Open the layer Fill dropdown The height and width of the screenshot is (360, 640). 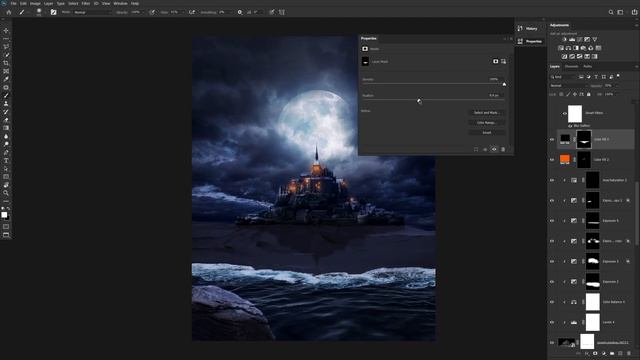point(611,94)
